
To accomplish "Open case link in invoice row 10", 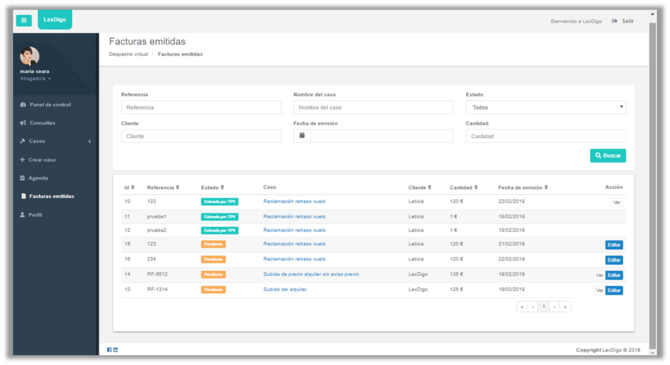I will (x=294, y=201).
